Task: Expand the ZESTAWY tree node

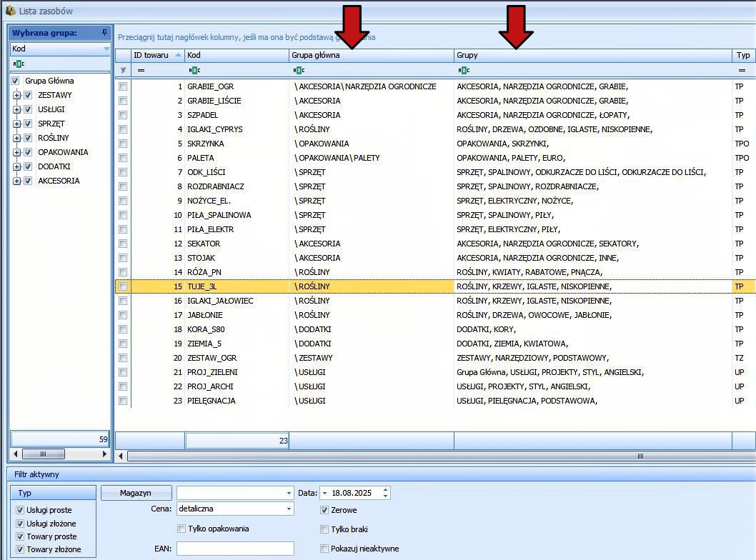Action: [17, 95]
